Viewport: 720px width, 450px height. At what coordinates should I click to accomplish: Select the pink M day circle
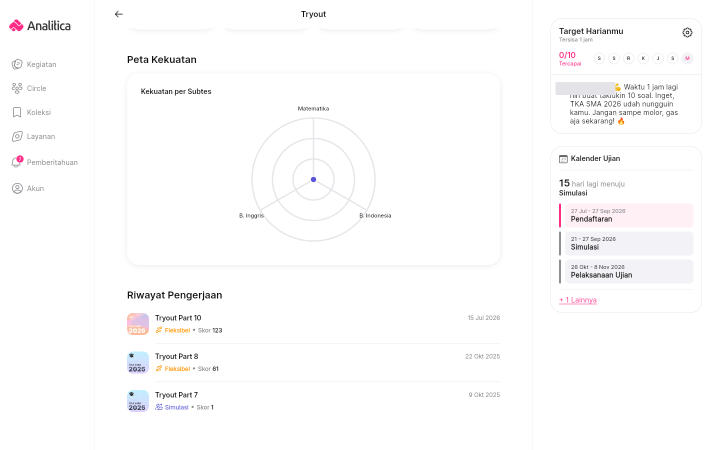click(687, 58)
